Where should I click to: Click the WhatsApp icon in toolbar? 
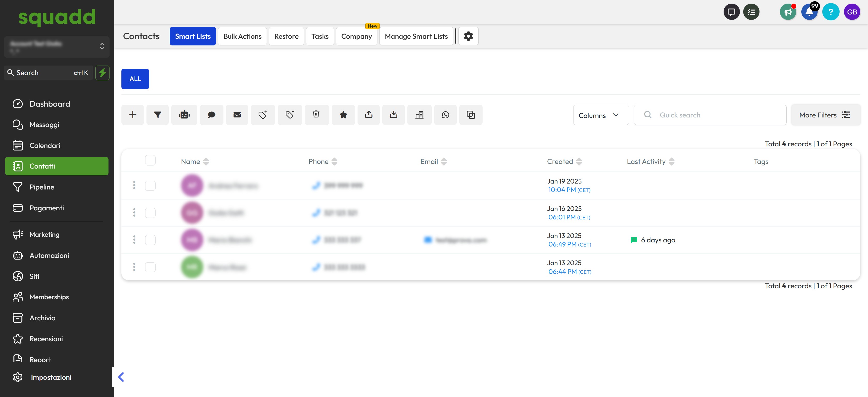point(445,115)
